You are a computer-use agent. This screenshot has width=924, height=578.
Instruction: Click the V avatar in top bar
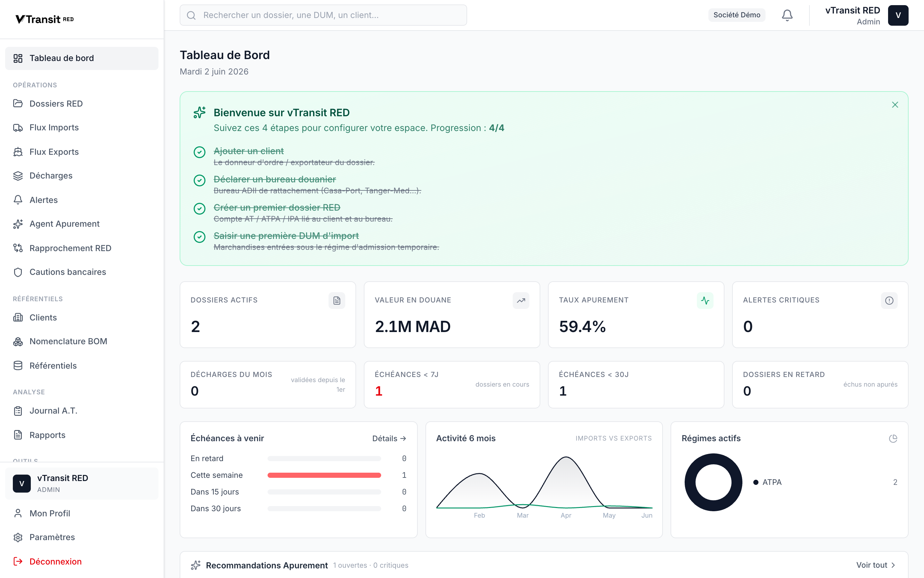(898, 15)
